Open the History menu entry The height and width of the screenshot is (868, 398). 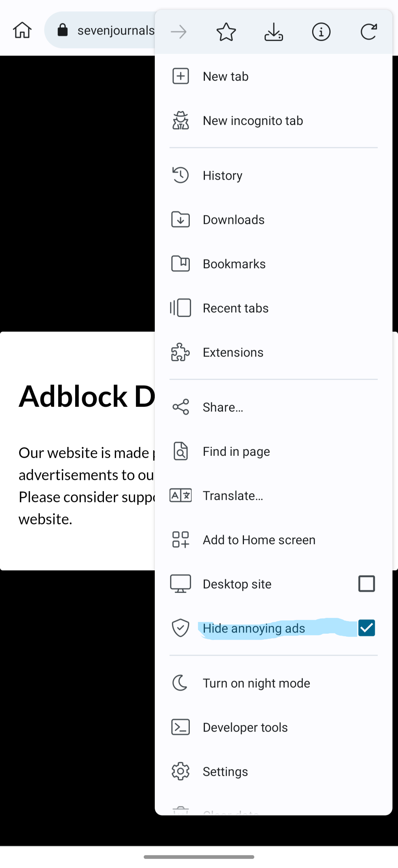222,175
